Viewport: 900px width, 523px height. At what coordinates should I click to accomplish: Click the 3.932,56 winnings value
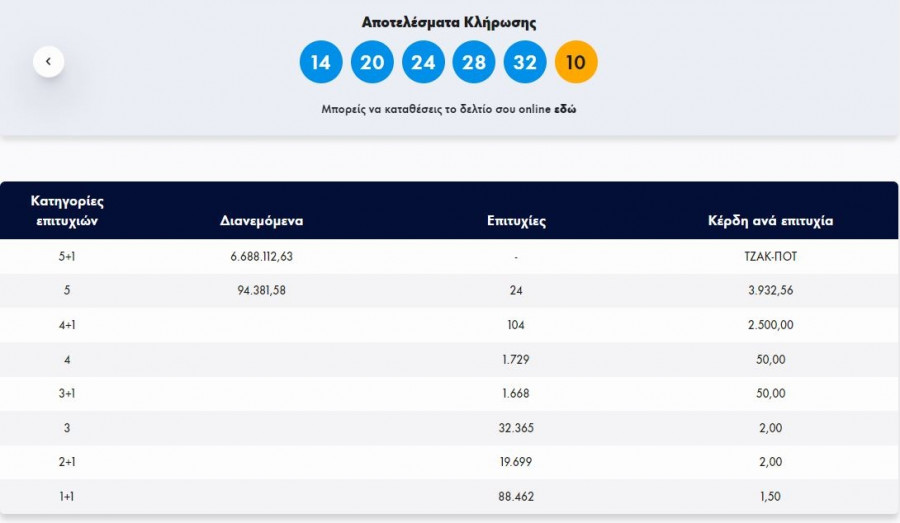(770, 291)
